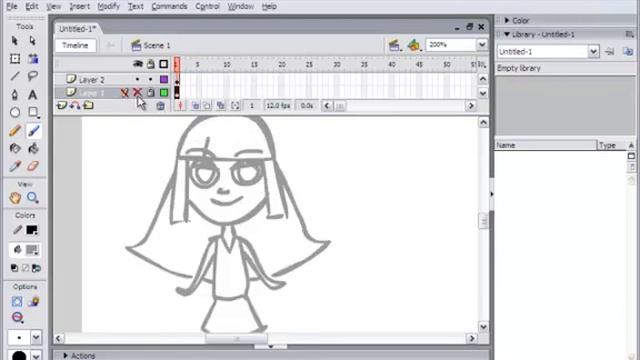This screenshot has width=640, height=360.
Task: Select the Hand tool
Action: (15, 198)
